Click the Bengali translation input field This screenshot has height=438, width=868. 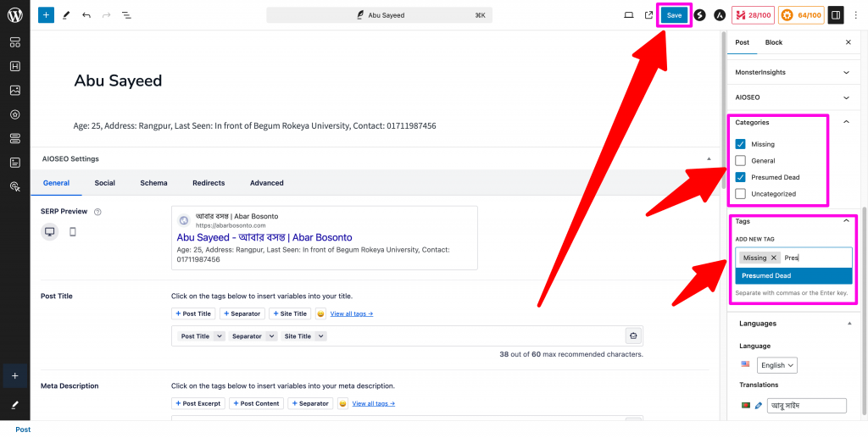point(807,406)
